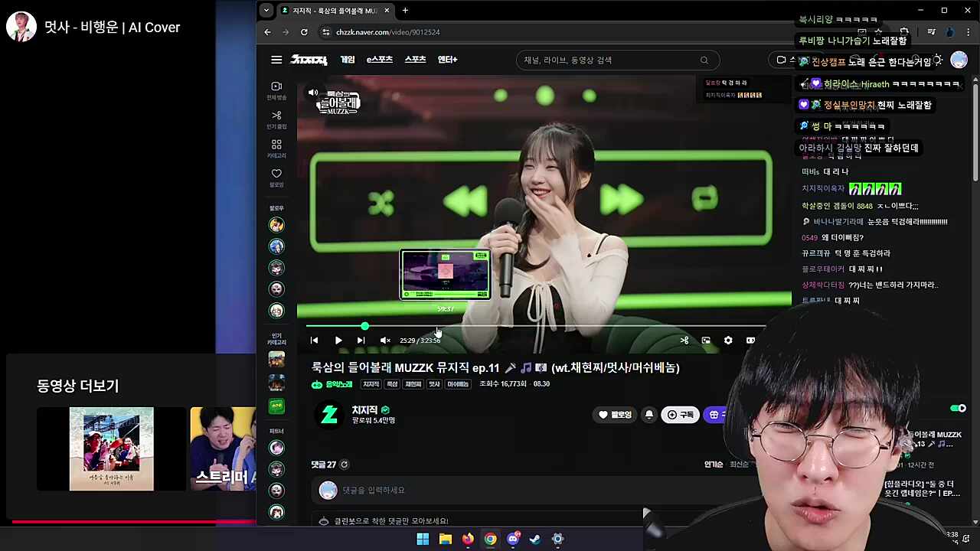Launch Discord from the Windows taskbar
This screenshot has height=551, width=980.
(513, 539)
